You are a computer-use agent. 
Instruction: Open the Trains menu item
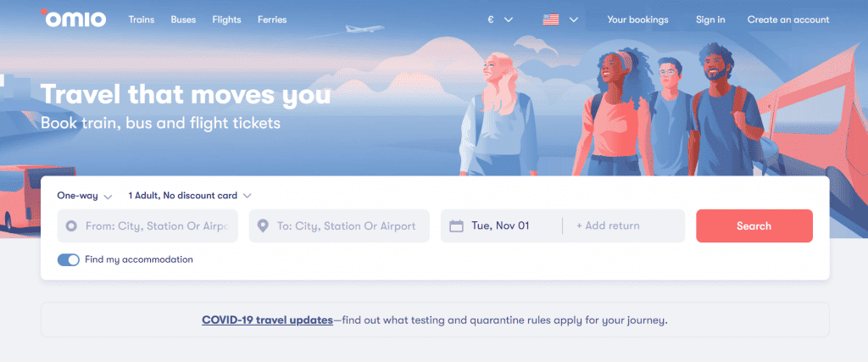142,19
